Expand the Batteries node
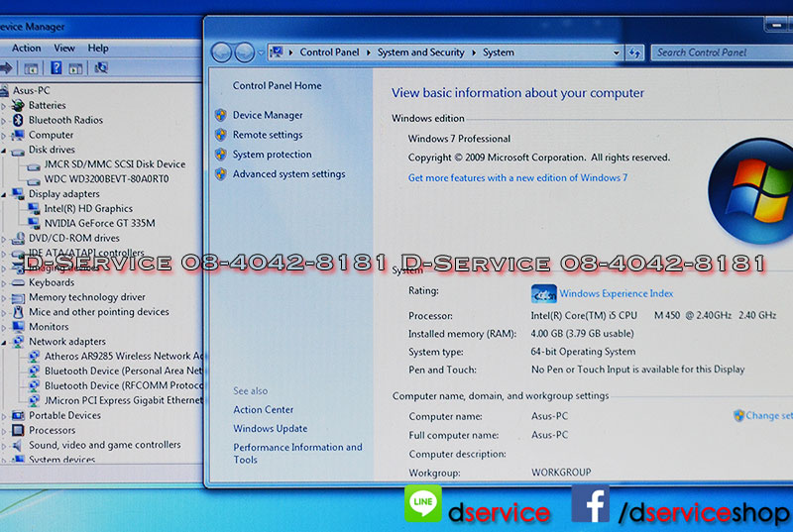Screen dimensions: 793x532 pos(4,106)
